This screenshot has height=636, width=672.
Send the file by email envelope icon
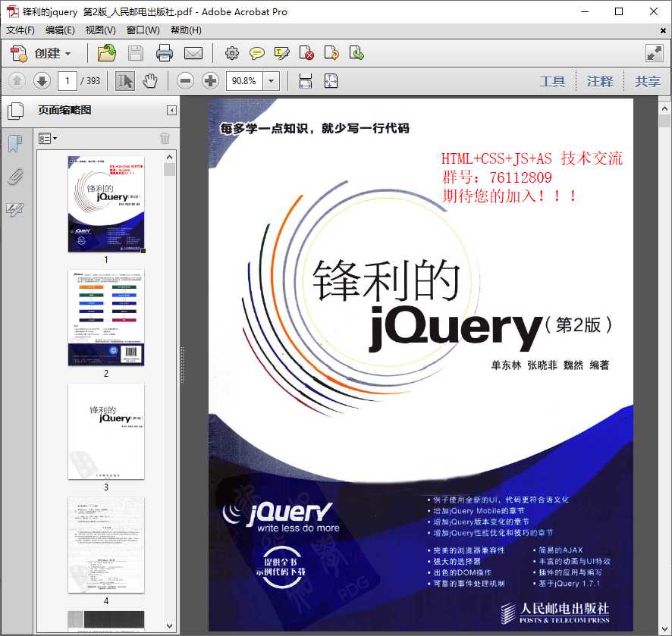tap(193, 54)
